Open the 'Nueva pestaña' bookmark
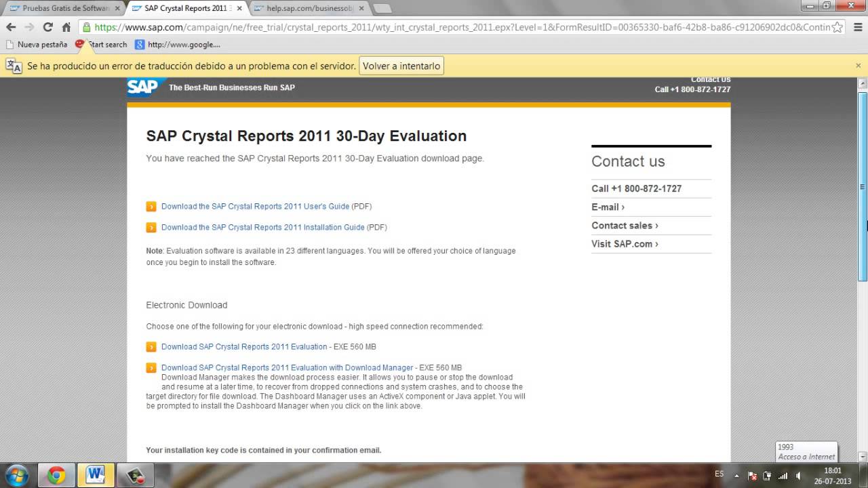Image resolution: width=868 pixels, height=488 pixels. (37, 44)
